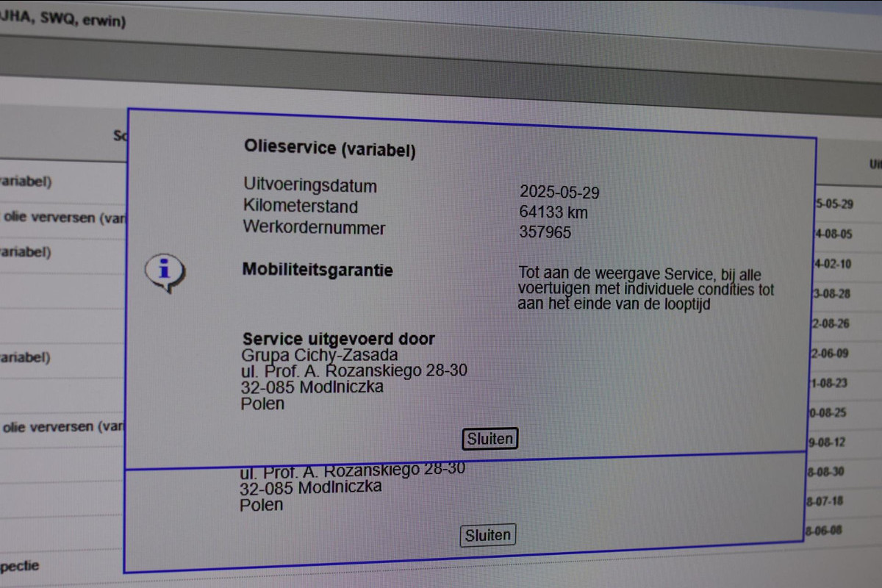Open the service row dated 3-08-28
Image resolution: width=882 pixels, height=588 pixels.
point(831,294)
